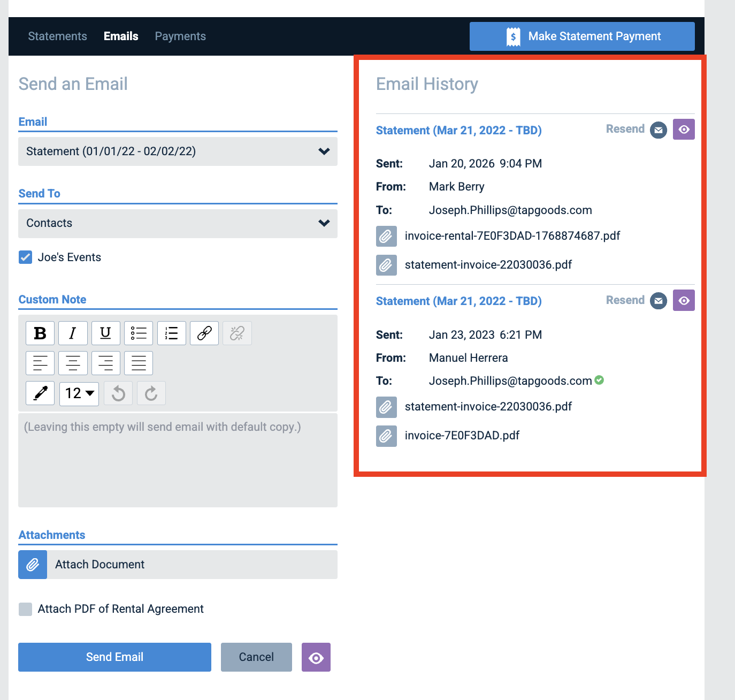Click the Attach Document field
The width and height of the screenshot is (735, 700).
coord(178,565)
